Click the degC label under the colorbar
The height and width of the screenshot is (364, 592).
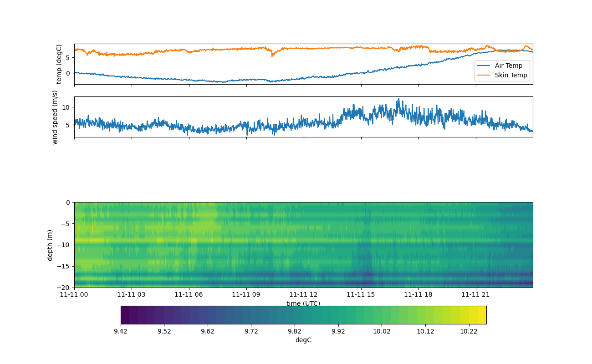(x=303, y=340)
